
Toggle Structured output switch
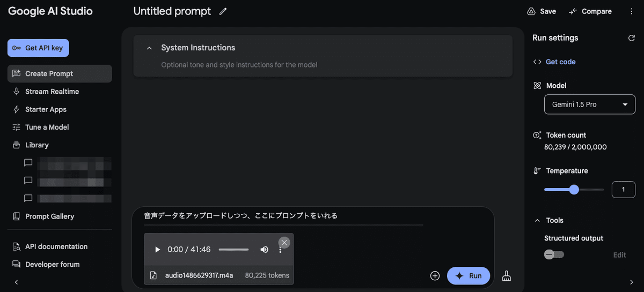pos(554,254)
